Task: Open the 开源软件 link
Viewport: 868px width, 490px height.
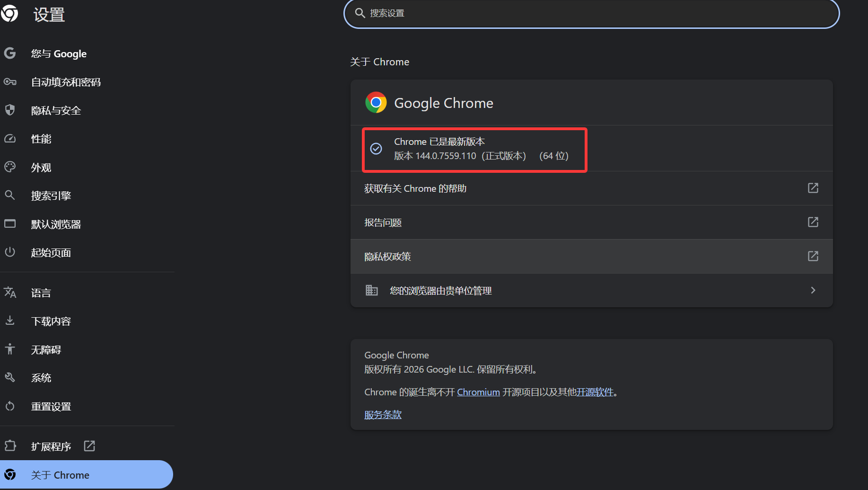Action: pyautogui.click(x=595, y=392)
